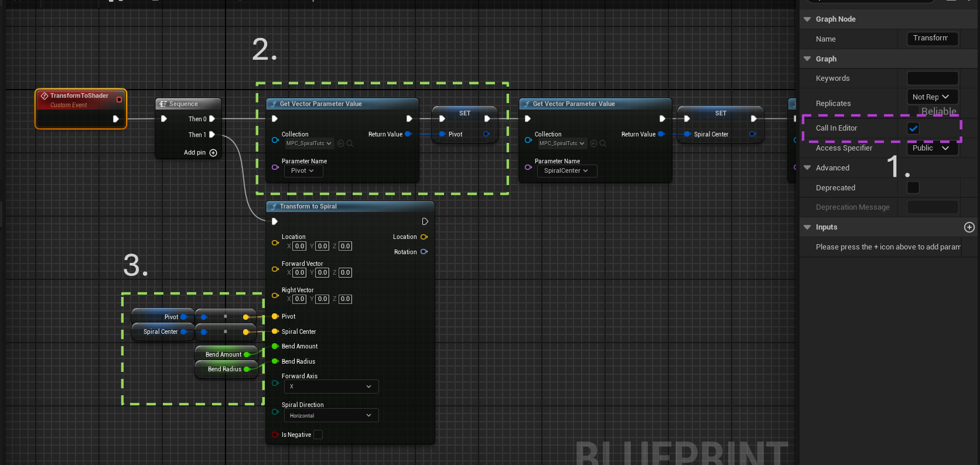Enable the Deprecated checkbox
The height and width of the screenshot is (465, 980).
[913, 187]
